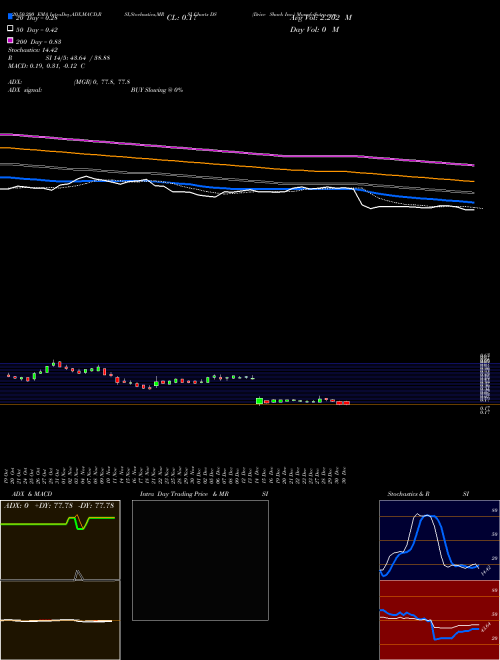The width and height of the screenshot is (500, 660).
Task: Click the magenta 200 Day legend swatch
Action: click(10, 40)
